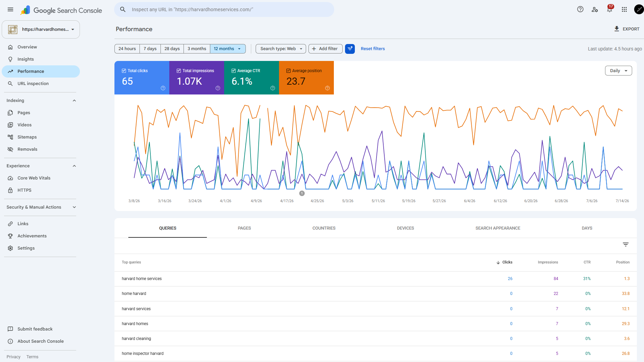This screenshot has width=644, height=362.
Task: Click the blue filter sparkle button
Action: click(350, 49)
